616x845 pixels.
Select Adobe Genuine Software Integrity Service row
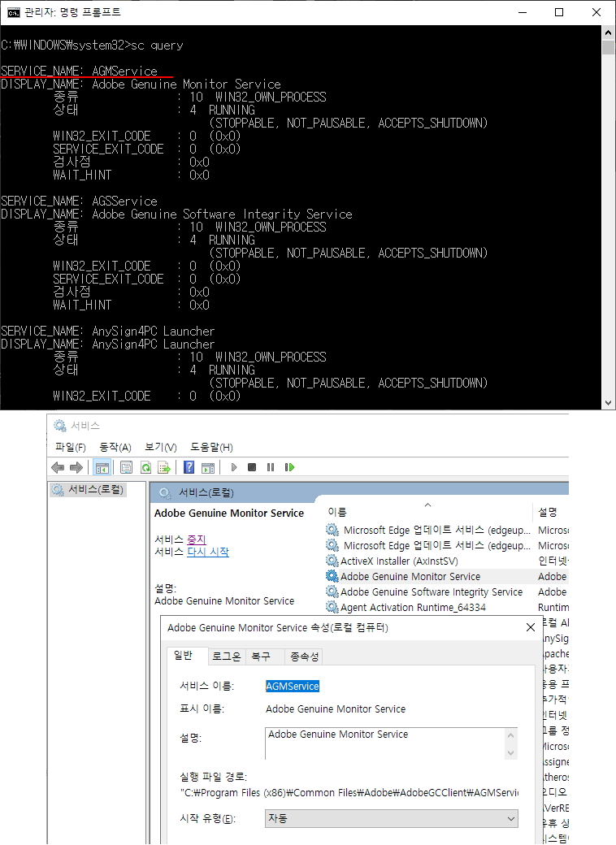432,592
